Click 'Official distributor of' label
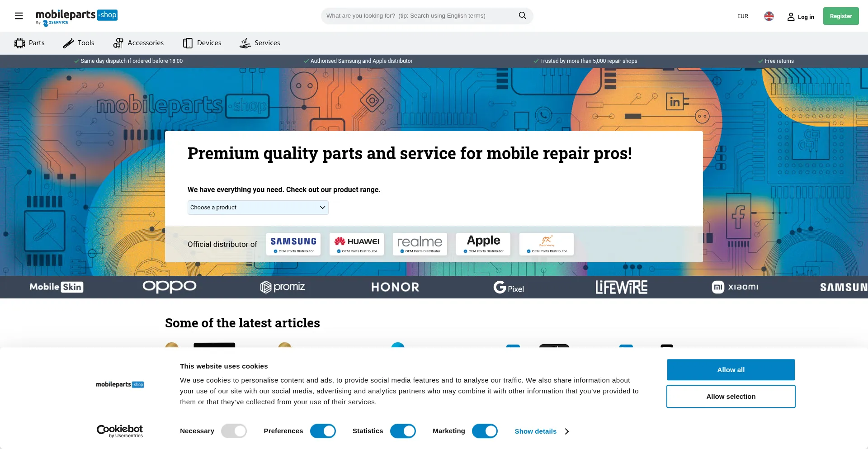This screenshot has width=868, height=449. click(x=222, y=244)
